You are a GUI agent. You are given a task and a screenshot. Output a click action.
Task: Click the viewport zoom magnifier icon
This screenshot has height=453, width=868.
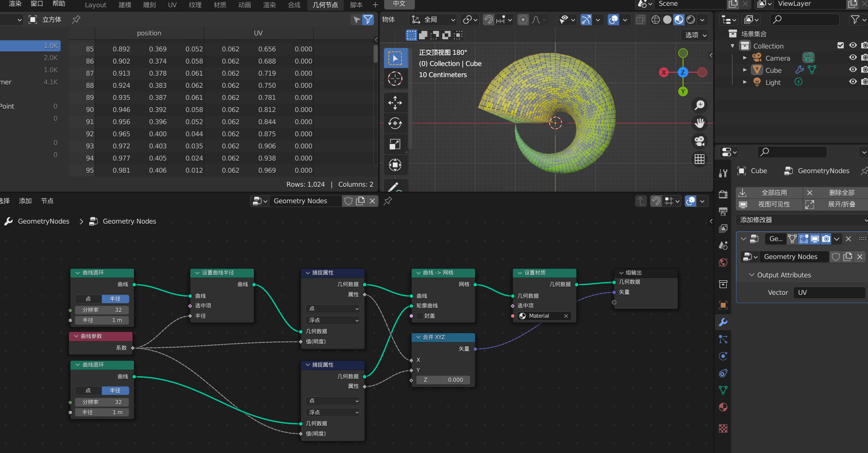tap(700, 105)
